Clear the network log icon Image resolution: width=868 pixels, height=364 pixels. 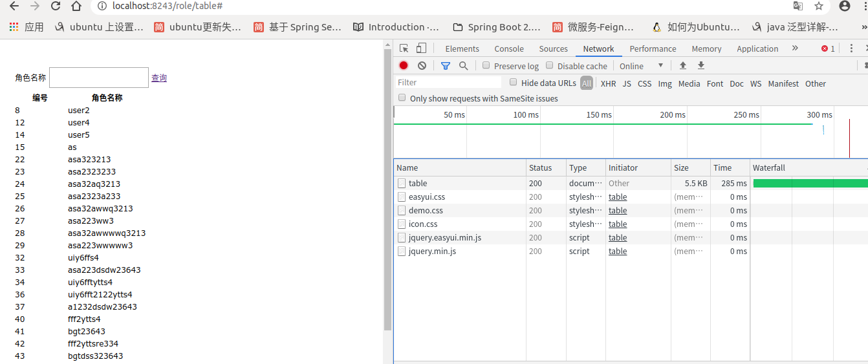coord(422,65)
